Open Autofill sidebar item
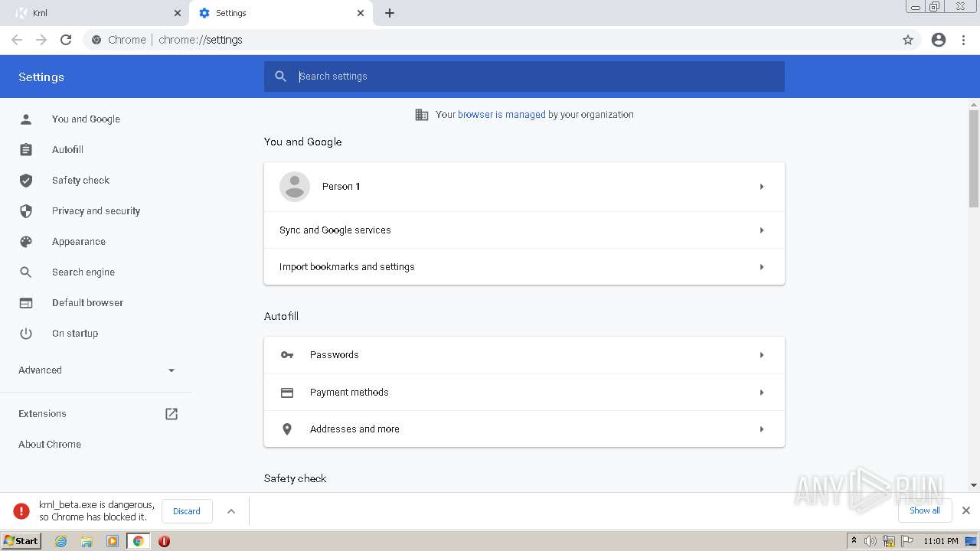The height and width of the screenshot is (551, 980). [x=67, y=150]
